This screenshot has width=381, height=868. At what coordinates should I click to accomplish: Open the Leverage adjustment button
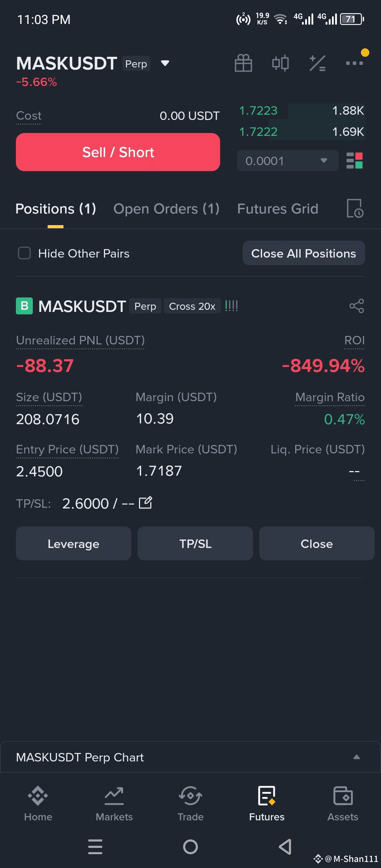(x=73, y=543)
